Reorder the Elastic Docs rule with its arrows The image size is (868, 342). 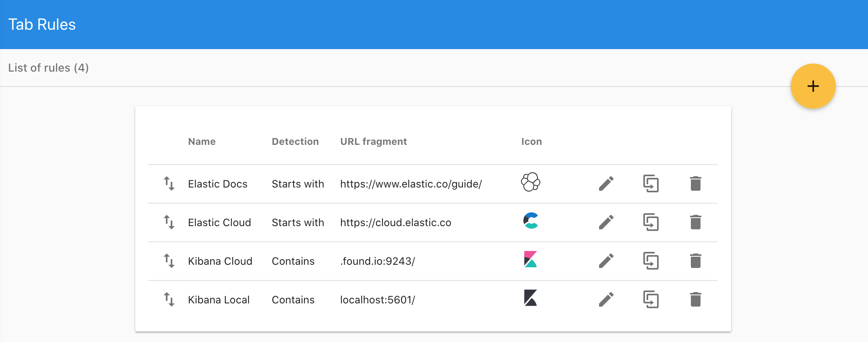(169, 183)
